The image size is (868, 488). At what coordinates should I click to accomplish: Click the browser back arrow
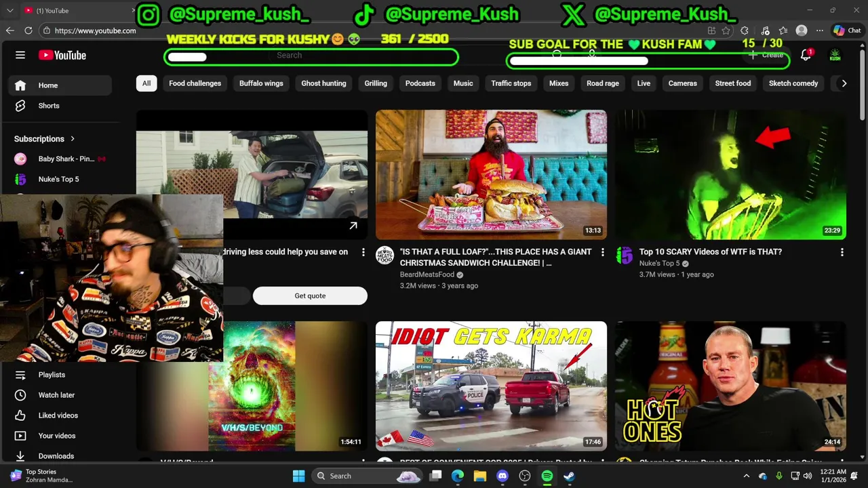click(x=9, y=30)
